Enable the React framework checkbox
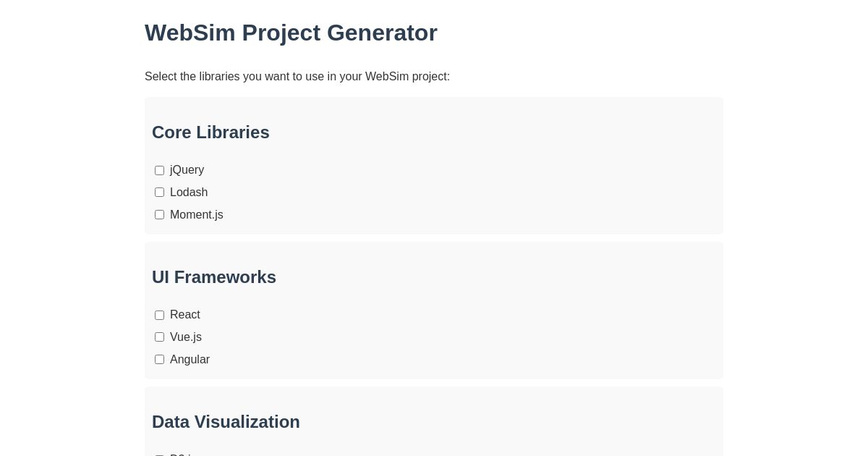This screenshot has height=456, width=868. click(159, 315)
